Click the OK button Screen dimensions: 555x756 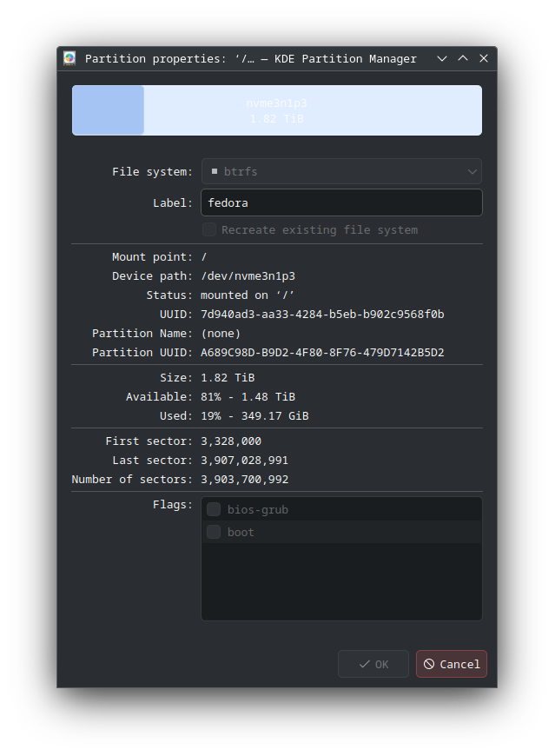(x=373, y=664)
